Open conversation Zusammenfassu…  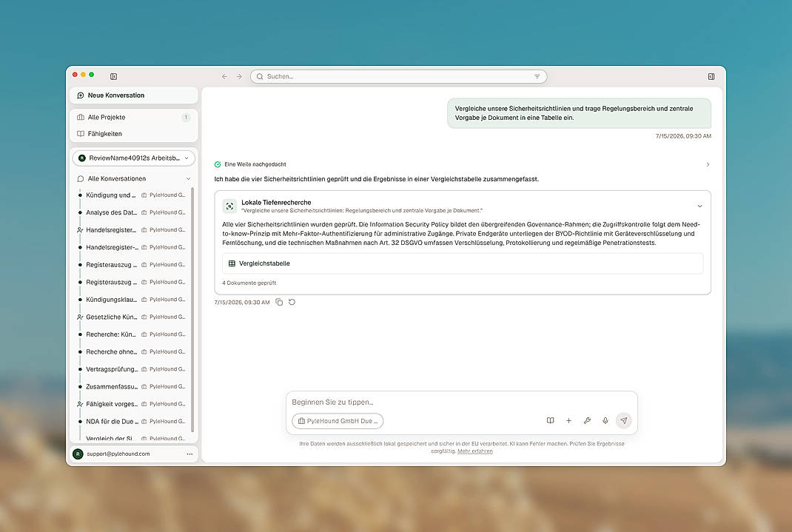coord(112,387)
